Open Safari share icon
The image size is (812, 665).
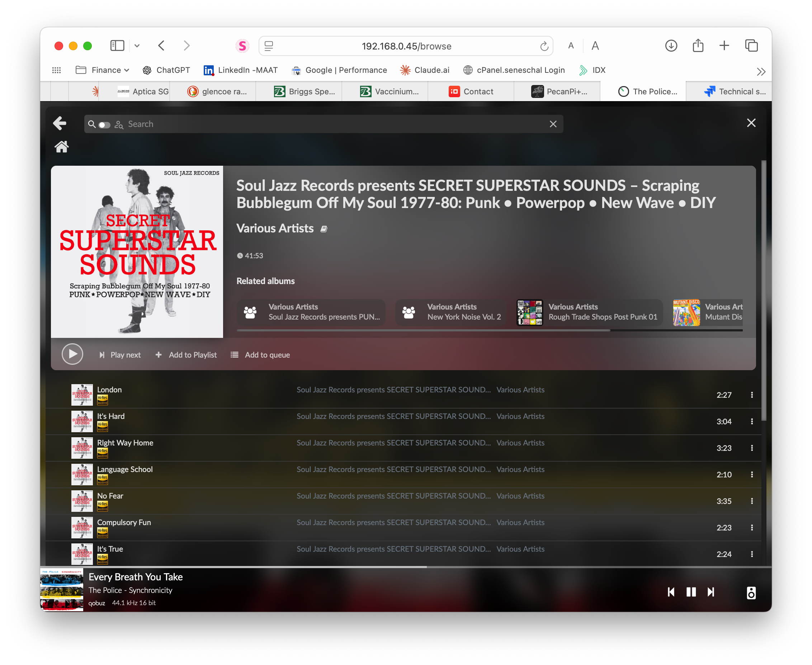point(698,46)
